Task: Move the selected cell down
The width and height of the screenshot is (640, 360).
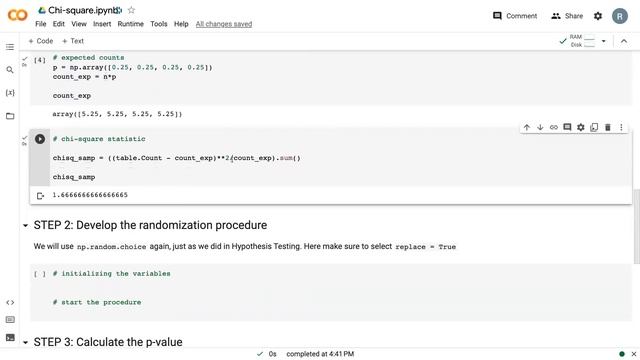Action: (540, 127)
